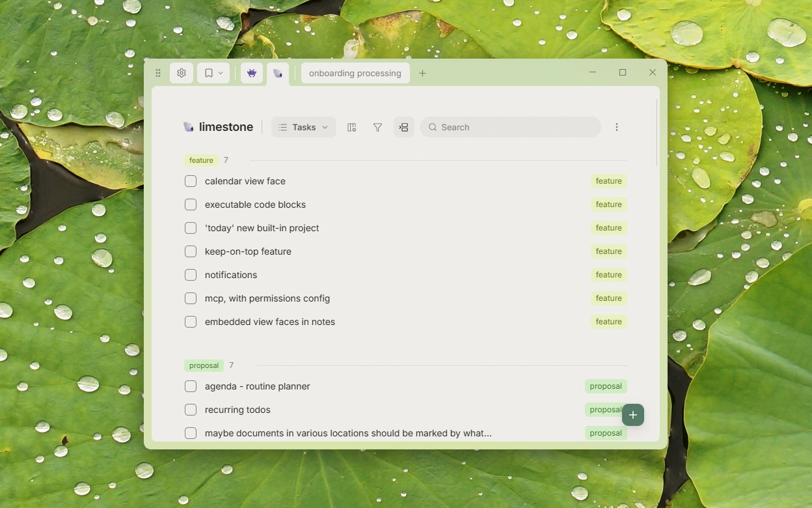
Task: Click the window drag handle dots
Action: 157,73
